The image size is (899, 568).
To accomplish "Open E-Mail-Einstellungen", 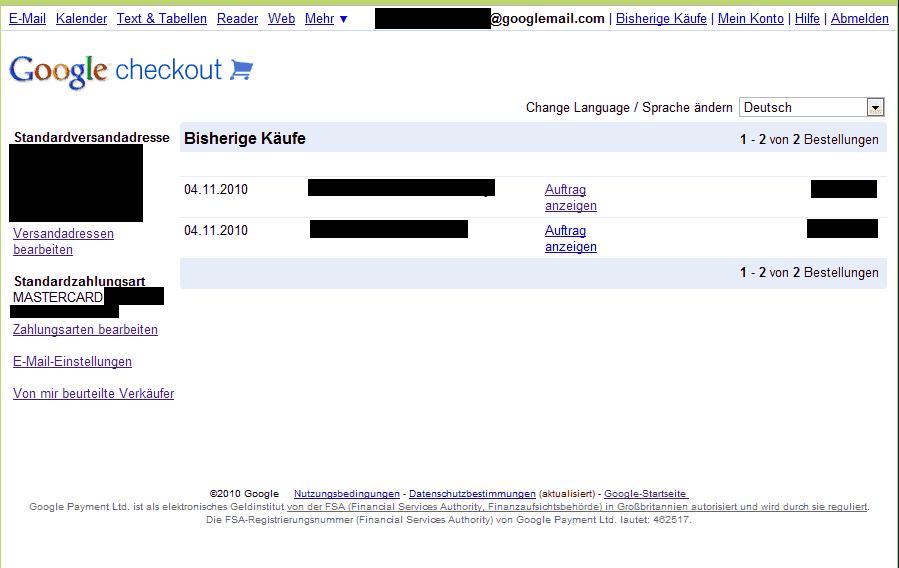I will 72,362.
